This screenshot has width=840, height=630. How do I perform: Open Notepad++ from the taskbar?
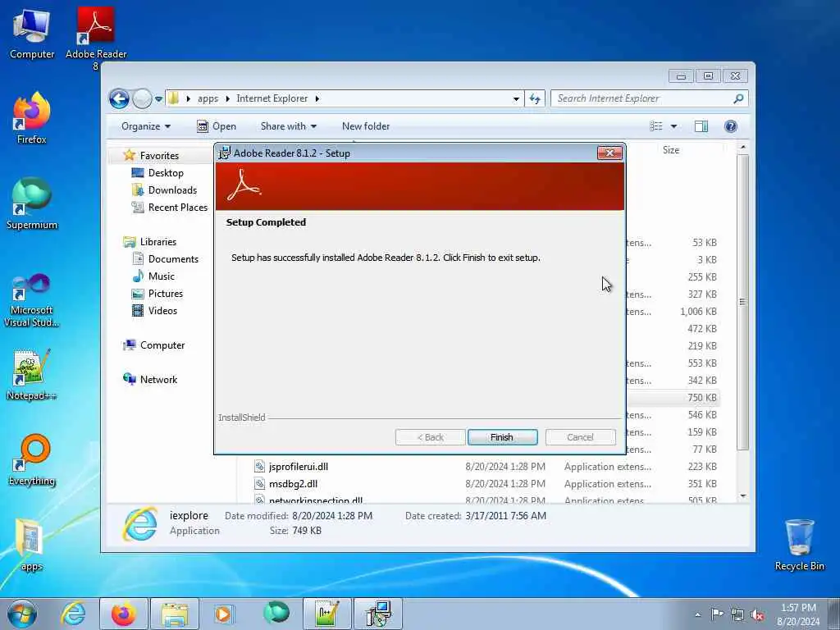click(327, 614)
